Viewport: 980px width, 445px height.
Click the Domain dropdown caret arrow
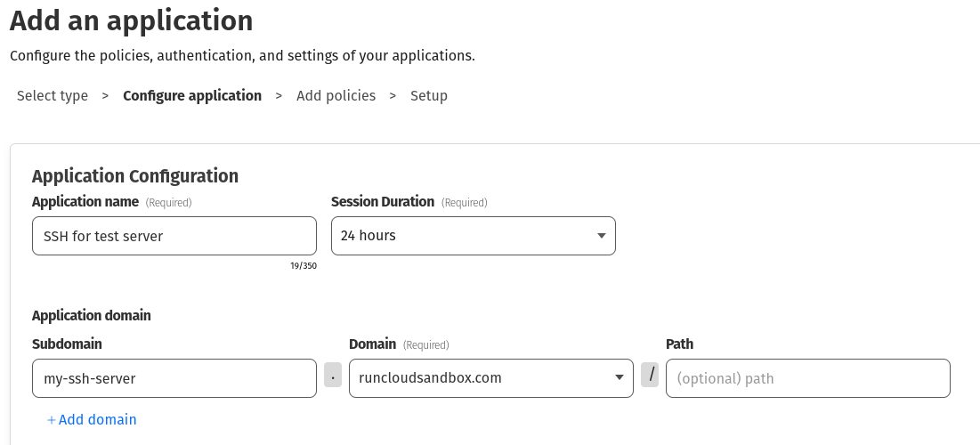tap(619, 378)
